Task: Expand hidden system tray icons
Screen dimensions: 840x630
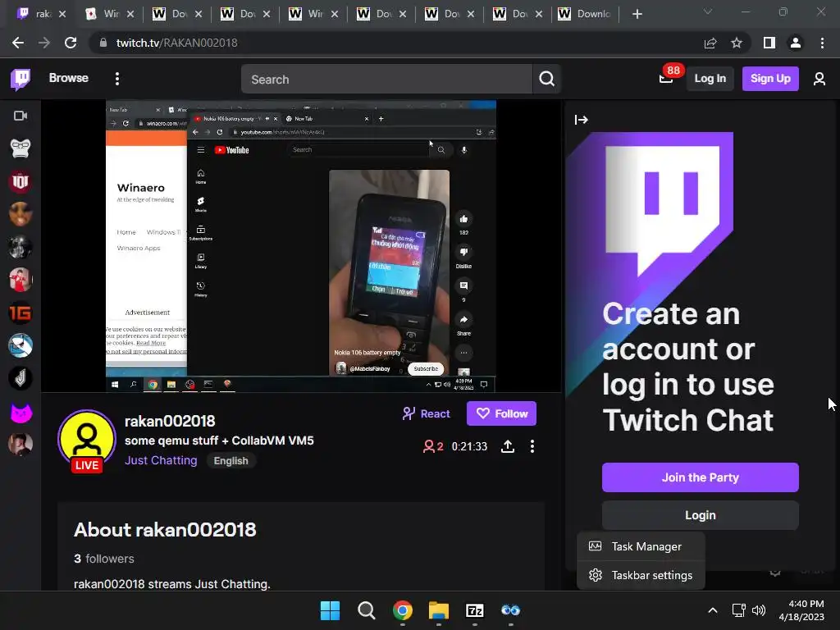Action: point(713,610)
